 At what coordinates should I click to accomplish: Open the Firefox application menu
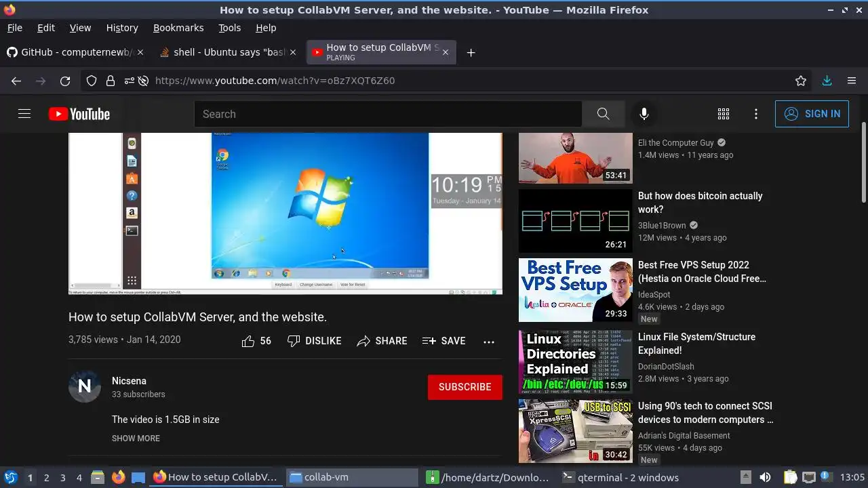point(852,81)
